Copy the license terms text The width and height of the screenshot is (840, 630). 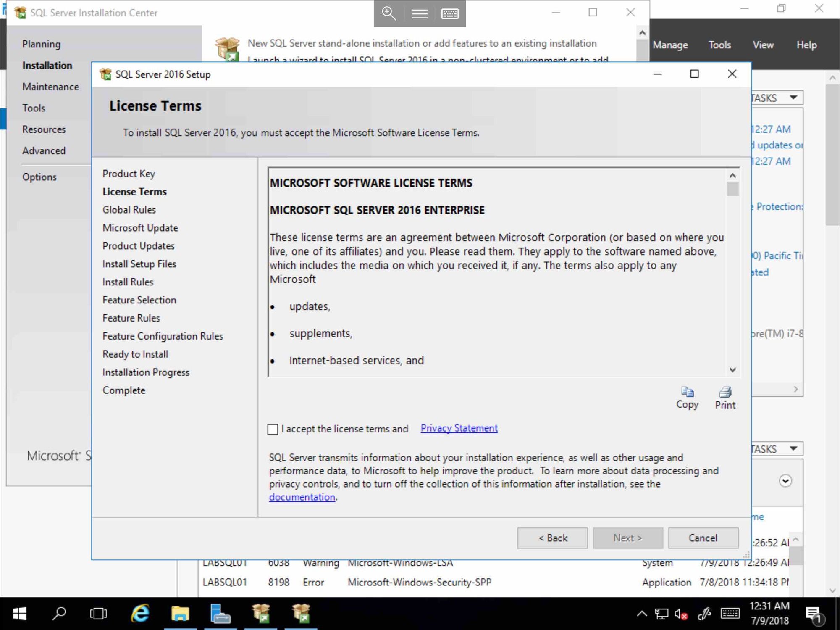coord(687,398)
